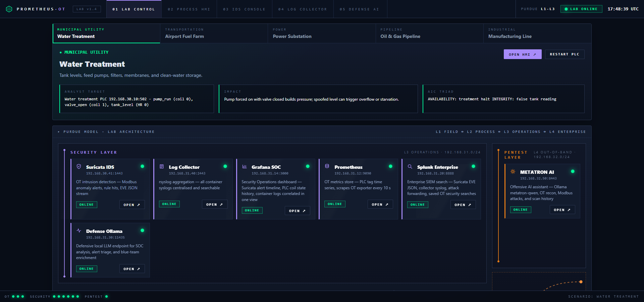Click the Security Layer heading
This screenshot has width=644, height=302.
click(94, 152)
